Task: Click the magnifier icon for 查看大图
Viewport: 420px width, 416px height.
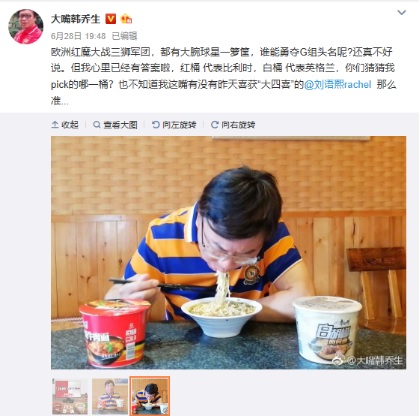Action: pos(97,125)
